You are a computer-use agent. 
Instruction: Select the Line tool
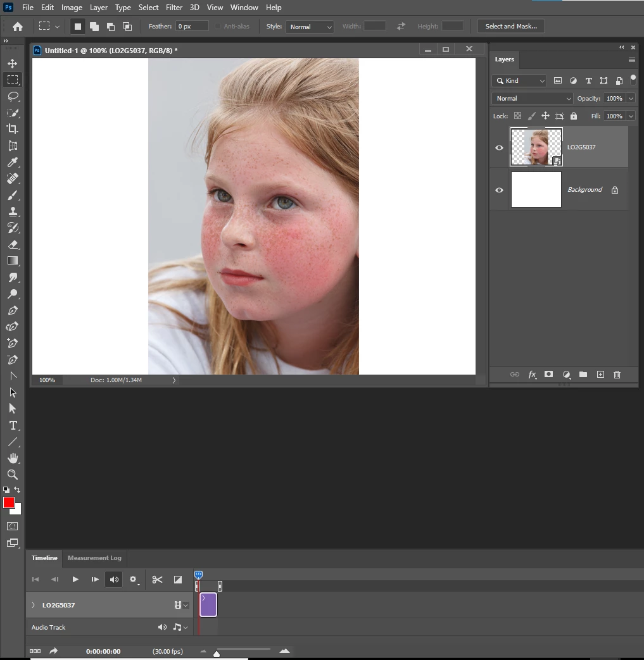(13, 442)
